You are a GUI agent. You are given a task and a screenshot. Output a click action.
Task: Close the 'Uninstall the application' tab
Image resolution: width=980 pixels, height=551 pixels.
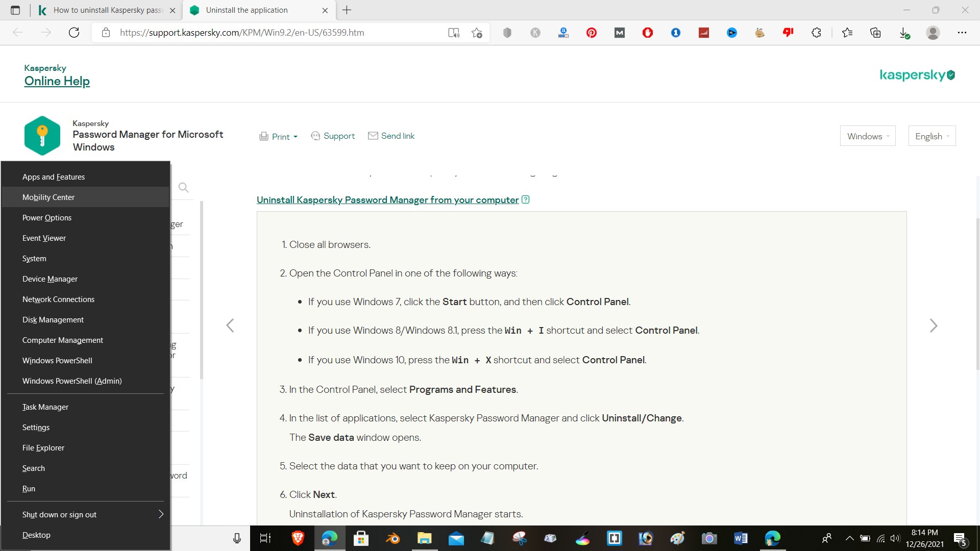(x=325, y=10)
